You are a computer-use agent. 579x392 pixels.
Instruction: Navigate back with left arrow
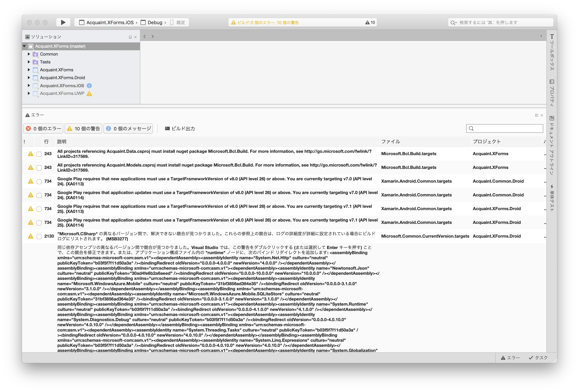tap(144, 36)
